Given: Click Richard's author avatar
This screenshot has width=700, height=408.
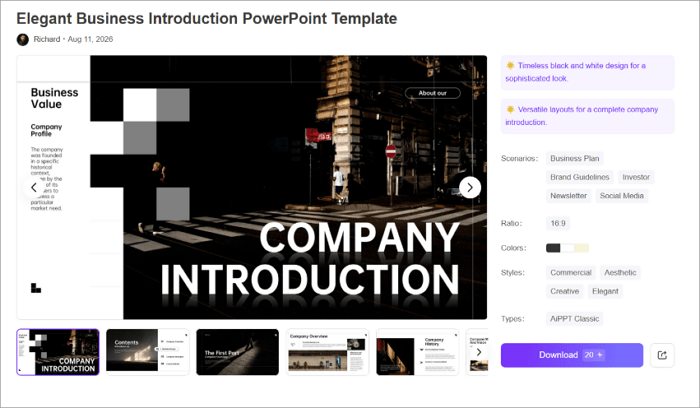Looking at the screenshot, I should [x=23, y=39].
